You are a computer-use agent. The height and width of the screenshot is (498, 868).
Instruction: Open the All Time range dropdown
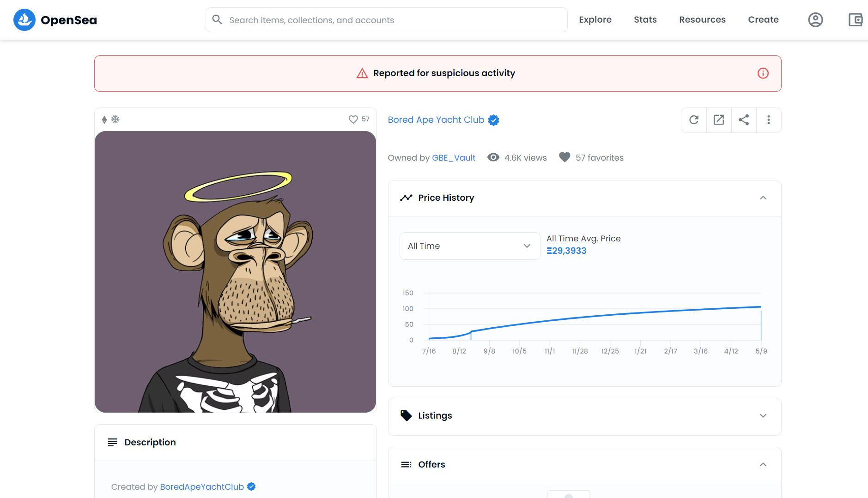coord(470,246)
